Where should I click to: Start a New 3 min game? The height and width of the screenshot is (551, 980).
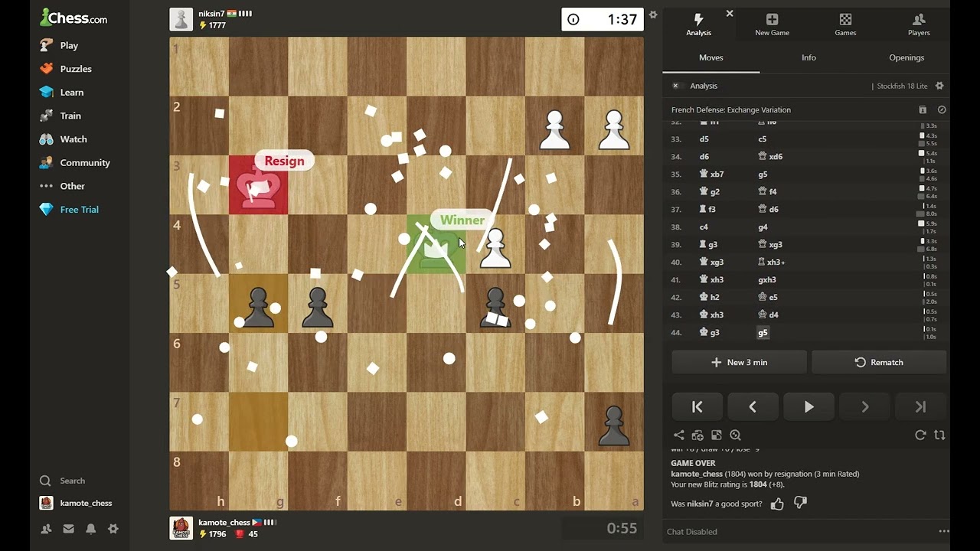739,362
